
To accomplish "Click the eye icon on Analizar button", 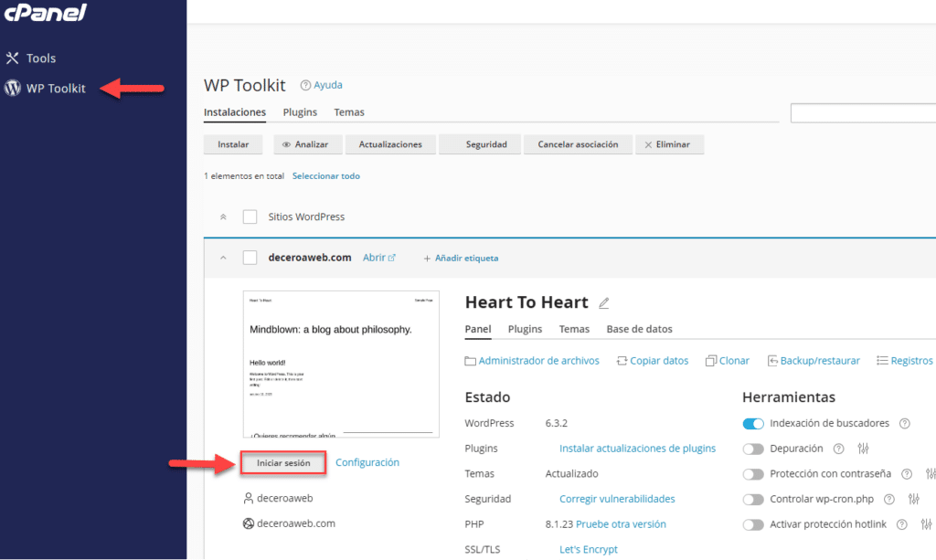I will point(286,144).
